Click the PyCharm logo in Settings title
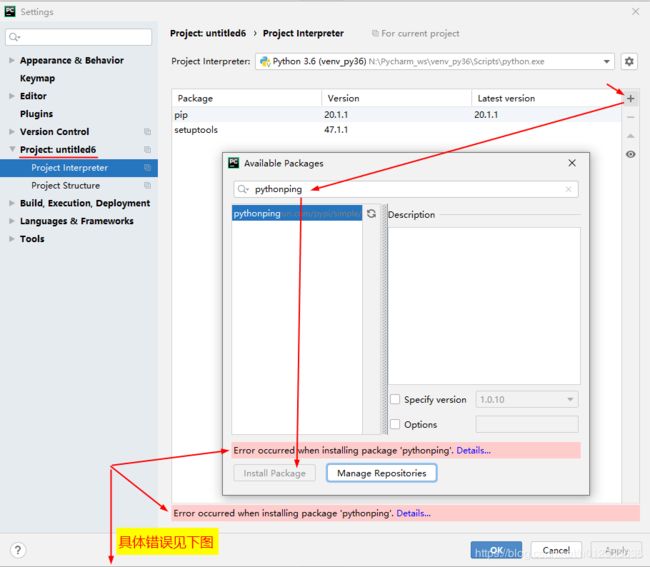The height and width of the screenshot is (567, 650). [10, 12]
